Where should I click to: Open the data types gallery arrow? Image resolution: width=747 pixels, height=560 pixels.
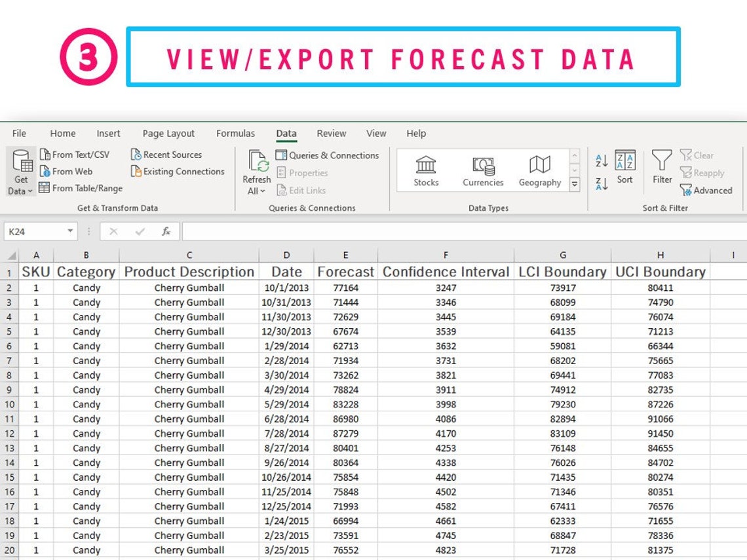(574, 185)
